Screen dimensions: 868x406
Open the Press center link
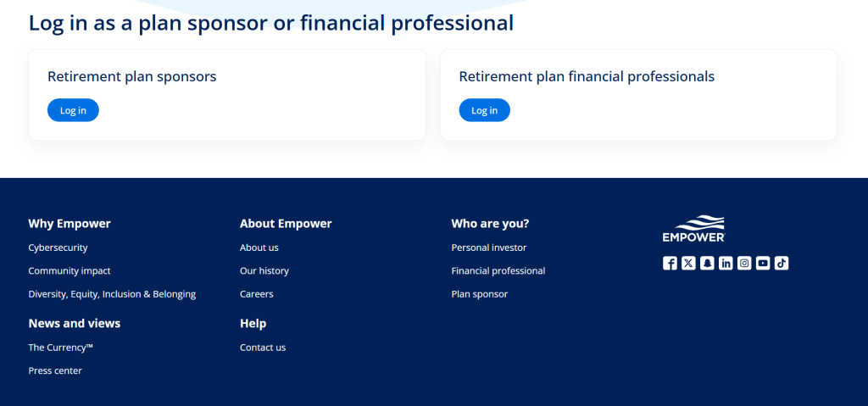pyautogui.click(x=55, y=370)
